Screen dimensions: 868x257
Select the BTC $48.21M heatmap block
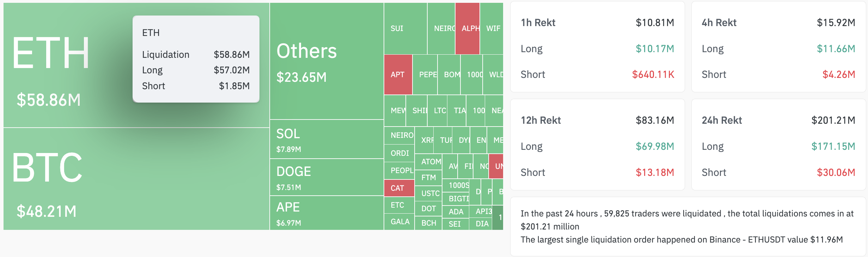[136, 179]
